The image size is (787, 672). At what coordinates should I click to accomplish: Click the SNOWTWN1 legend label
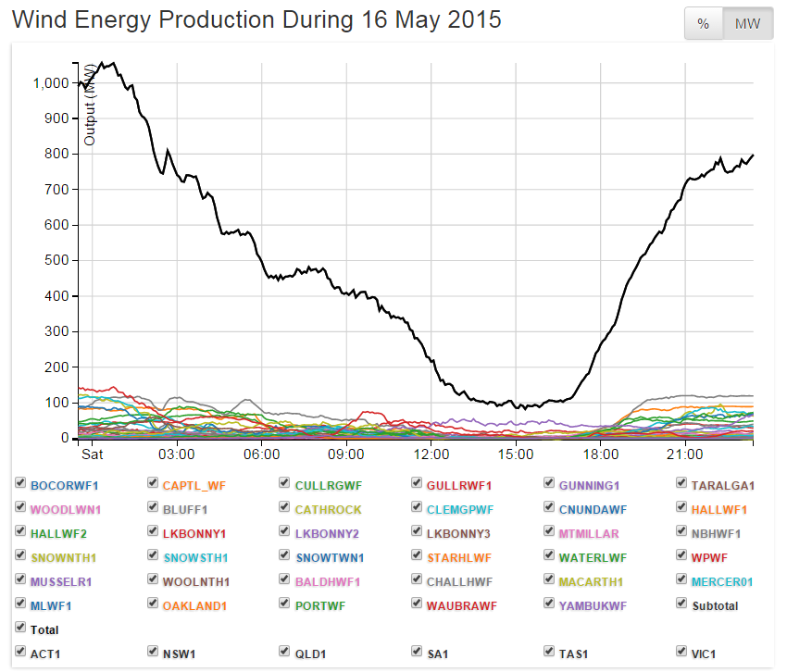(x=329, y=557)
